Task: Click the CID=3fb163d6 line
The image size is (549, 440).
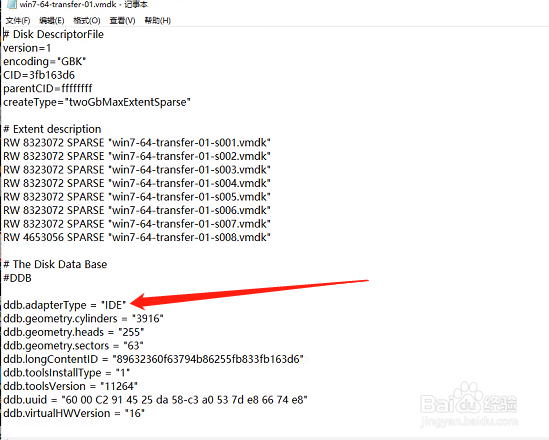Action: pyautogui.click(x=39, y=75)
